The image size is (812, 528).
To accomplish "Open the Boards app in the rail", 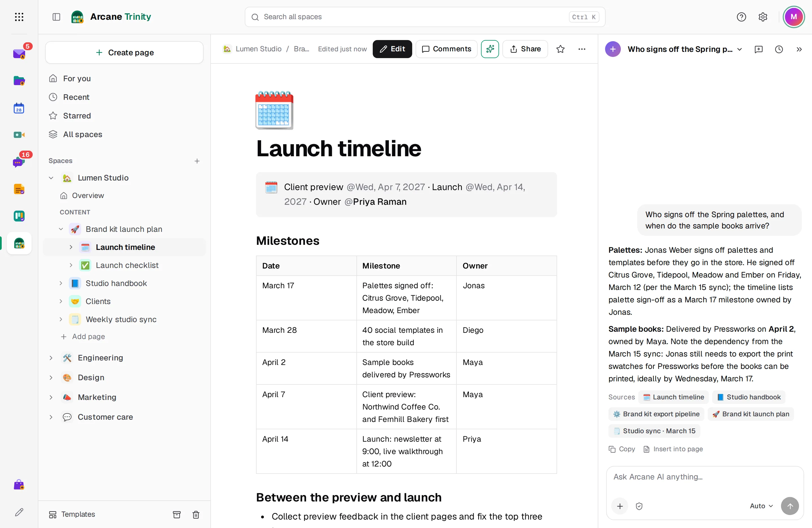I will coord(19,216).
